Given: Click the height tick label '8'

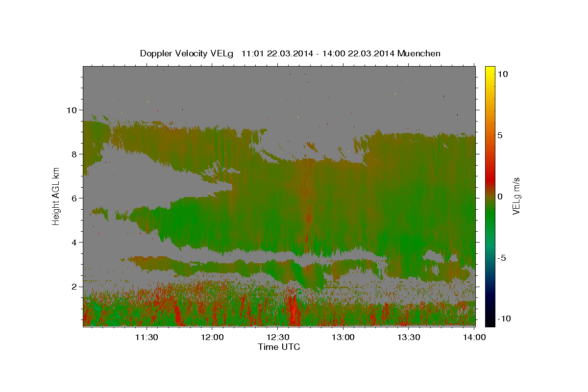Looking at the screenshot, I should tap(74, 154).
